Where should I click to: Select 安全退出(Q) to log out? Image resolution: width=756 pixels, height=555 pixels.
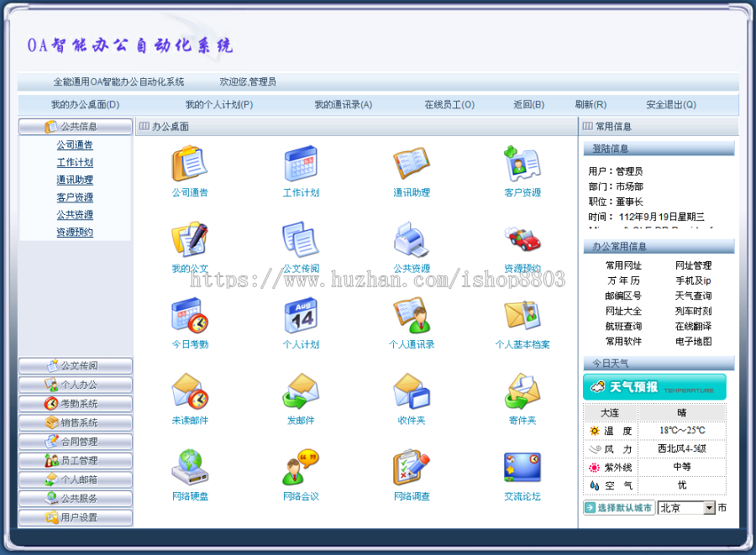(671, 105)
